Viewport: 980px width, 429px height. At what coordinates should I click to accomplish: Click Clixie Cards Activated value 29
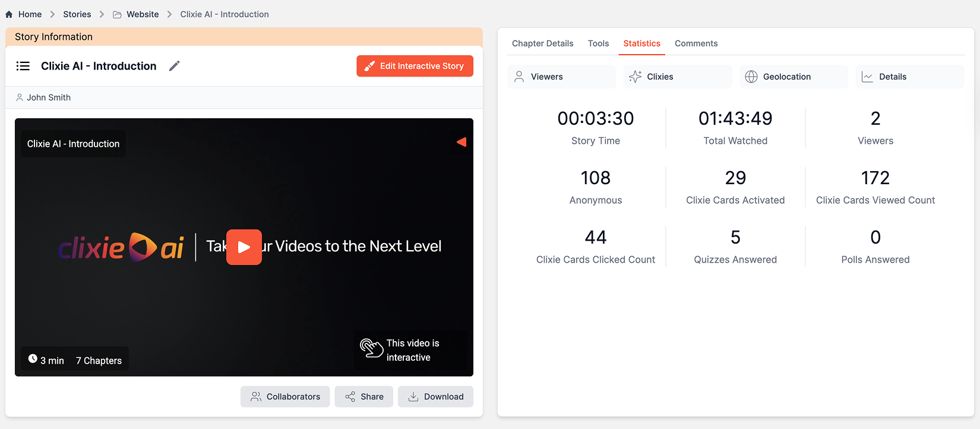tap(735, 178)
